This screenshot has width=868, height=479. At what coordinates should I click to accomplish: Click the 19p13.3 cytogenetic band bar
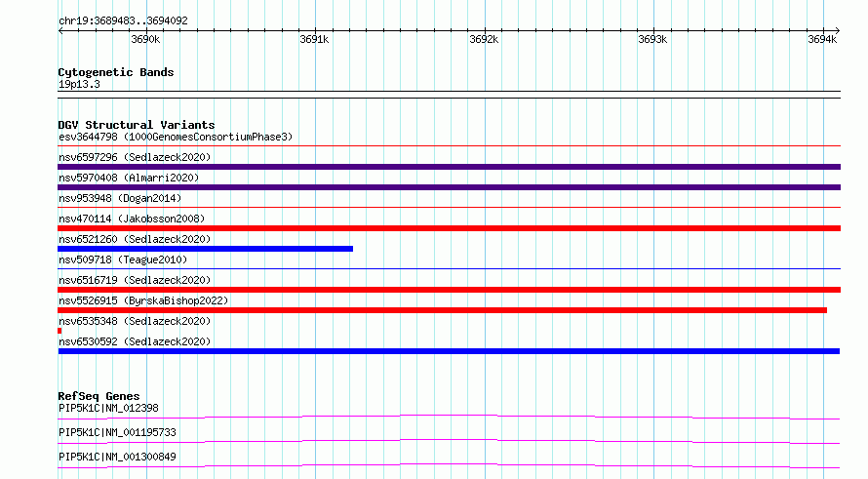[x=449, y=95]
